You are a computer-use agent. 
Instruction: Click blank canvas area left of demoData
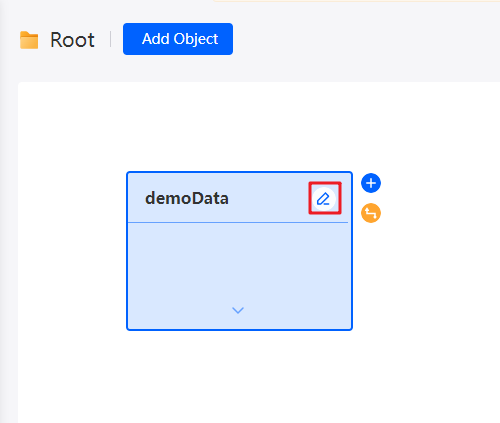click(x=72, y=250)
